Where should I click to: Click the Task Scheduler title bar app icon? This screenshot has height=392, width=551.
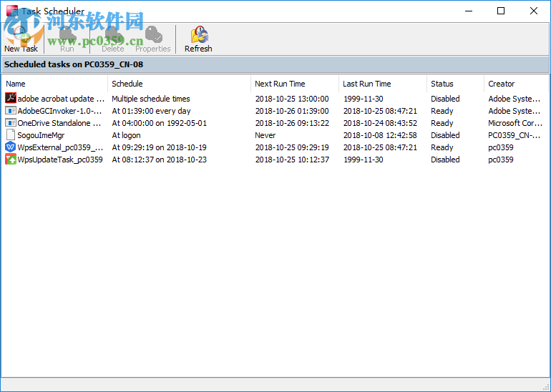(x=12, y=11)
